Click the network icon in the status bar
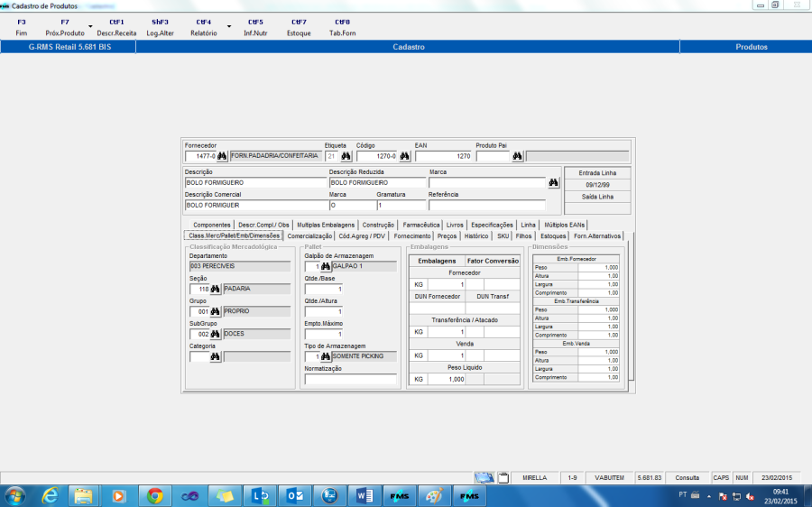The image size is (812, 507). tap(484, 477)
